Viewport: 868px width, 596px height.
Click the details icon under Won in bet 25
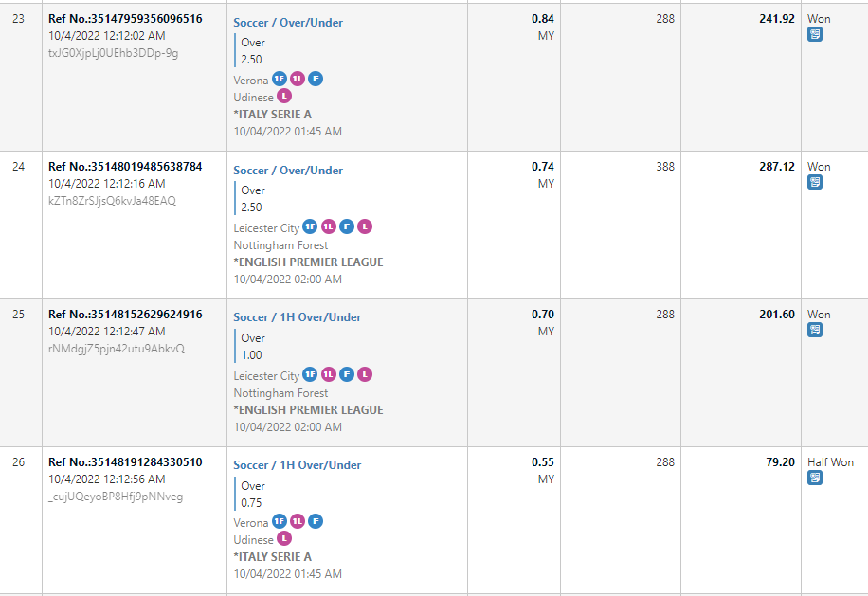point(815,330)
